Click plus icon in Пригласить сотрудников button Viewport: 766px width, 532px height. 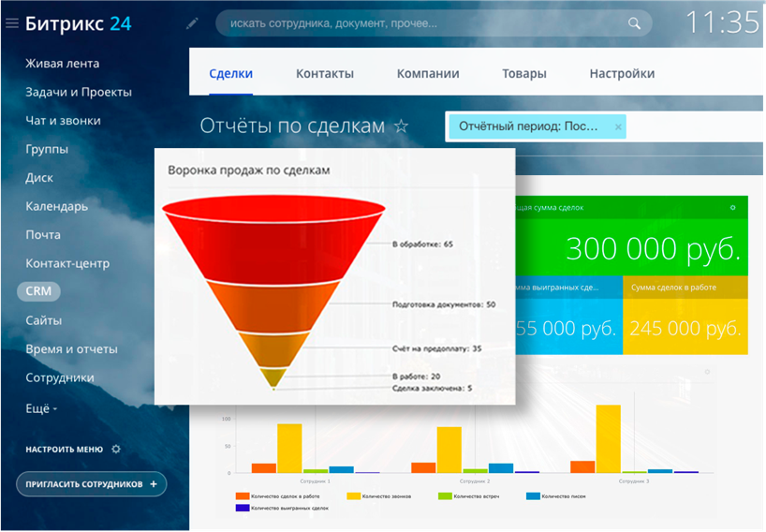point(154,484)
